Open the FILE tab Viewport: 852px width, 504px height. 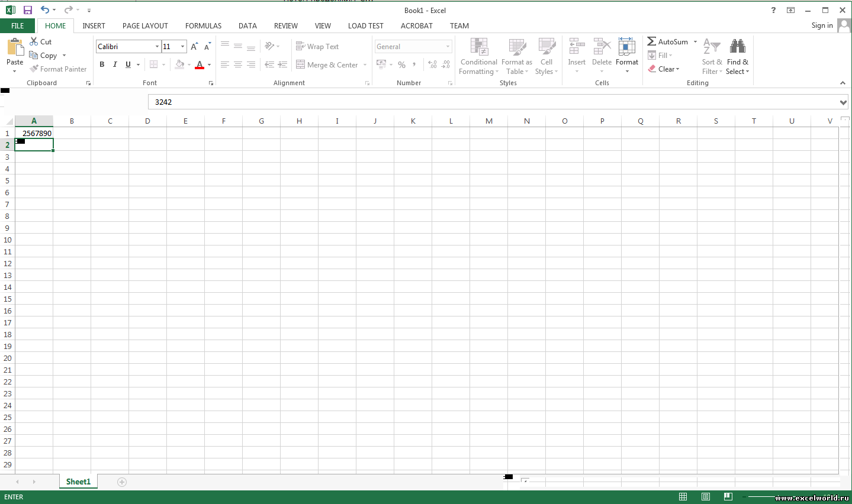pos(18,26)
